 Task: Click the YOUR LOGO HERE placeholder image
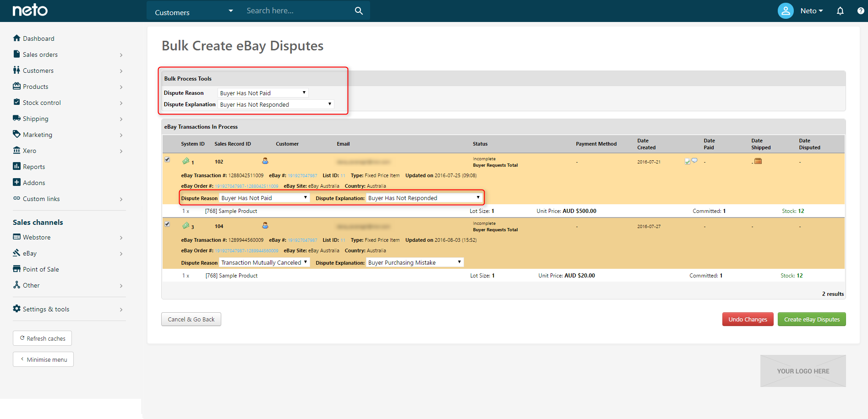(803, 371)
